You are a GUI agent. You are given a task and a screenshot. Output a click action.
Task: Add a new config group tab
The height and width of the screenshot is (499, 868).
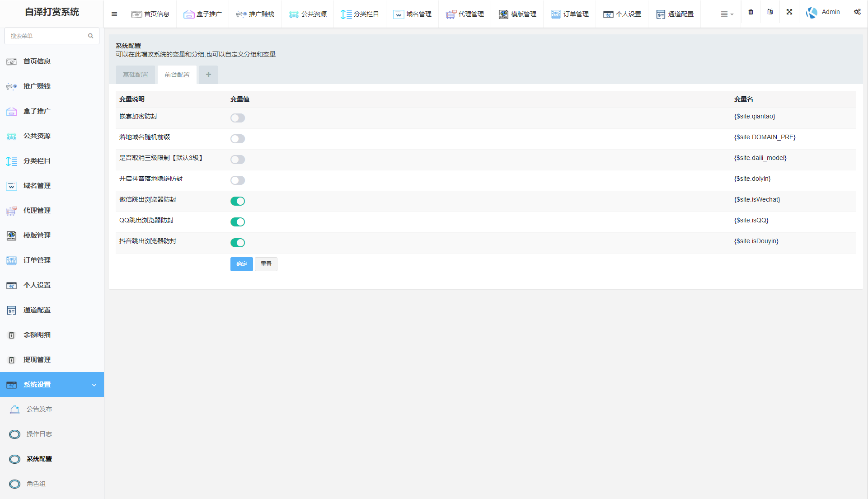click(208, 75)
